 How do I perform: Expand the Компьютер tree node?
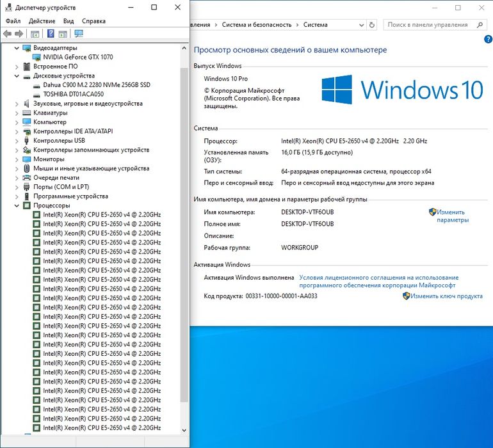(17, 122)
